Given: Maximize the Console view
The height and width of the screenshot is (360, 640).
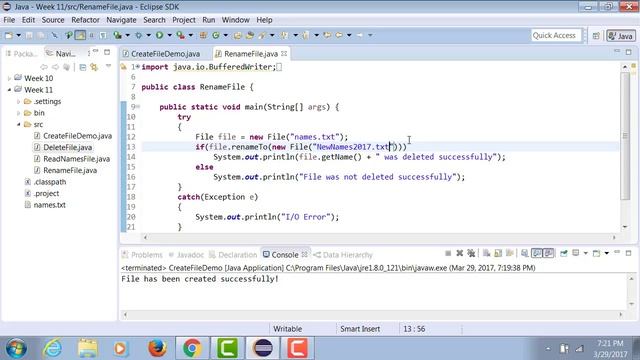Looking at the screenshot, I should pos(629,253).
